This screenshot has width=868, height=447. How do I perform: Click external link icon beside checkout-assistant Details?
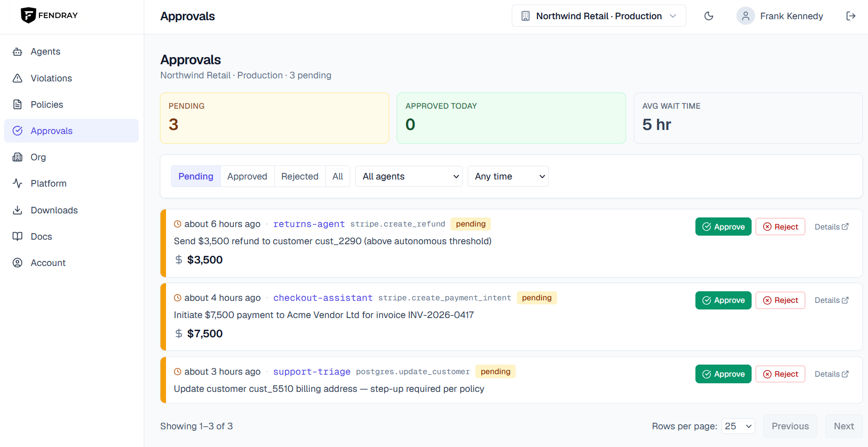pyautogui.click(x=845, y=300)
